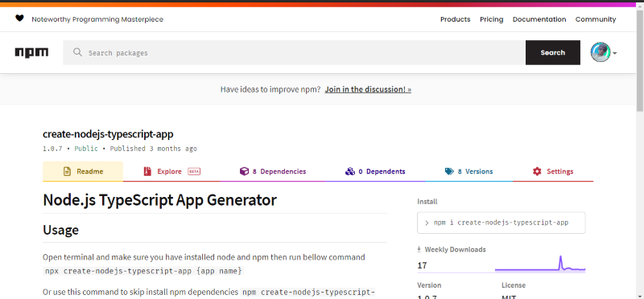The height and width of the screenshot is (299, 644).
Task: Copy the npm i install command
Action: click(501, 223)
